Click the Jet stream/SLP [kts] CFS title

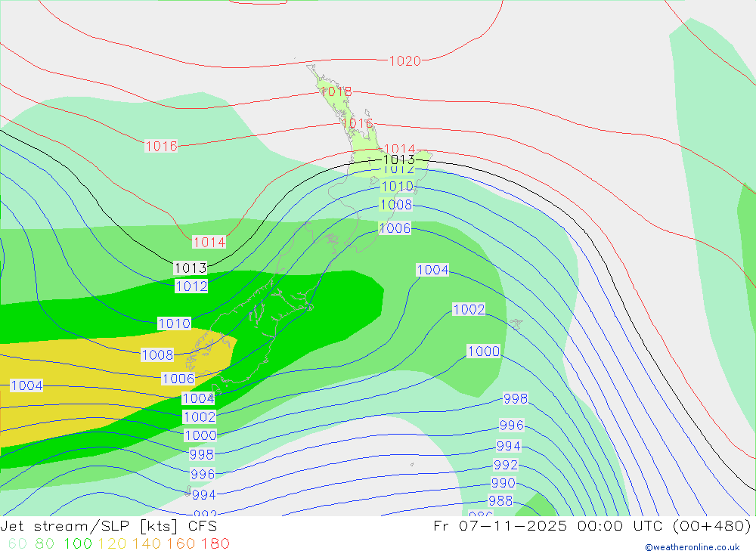pyautogui.click(x=109, y=526)
